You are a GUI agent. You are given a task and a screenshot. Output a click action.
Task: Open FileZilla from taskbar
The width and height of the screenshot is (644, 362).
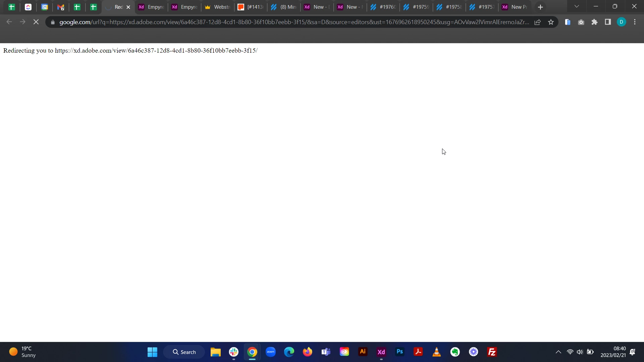pyautogui.click(x=492, y=352)
